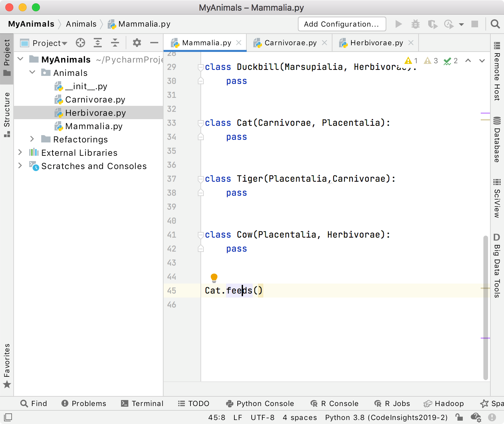
Task: Toggle the read-only lock icon in status bar
Action: pos(459,417)
